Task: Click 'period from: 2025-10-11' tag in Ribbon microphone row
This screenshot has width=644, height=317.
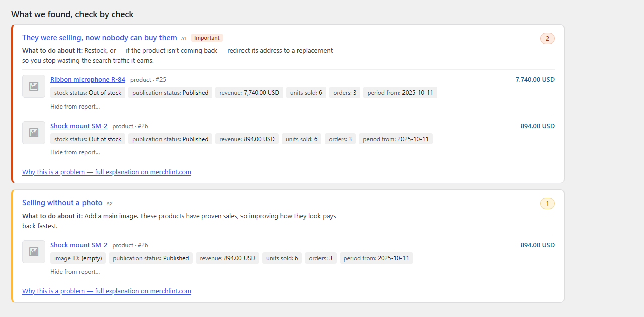Action: tap(400, 93)
